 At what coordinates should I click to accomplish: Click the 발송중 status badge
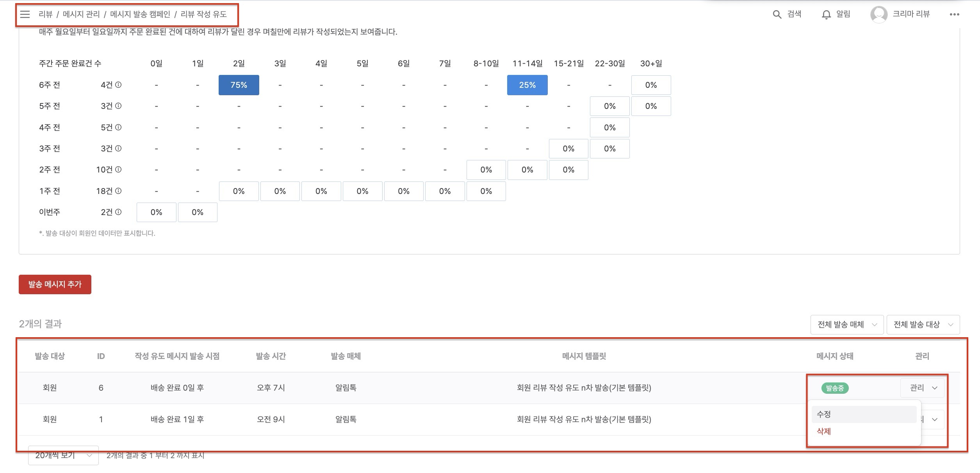point(835,388)
